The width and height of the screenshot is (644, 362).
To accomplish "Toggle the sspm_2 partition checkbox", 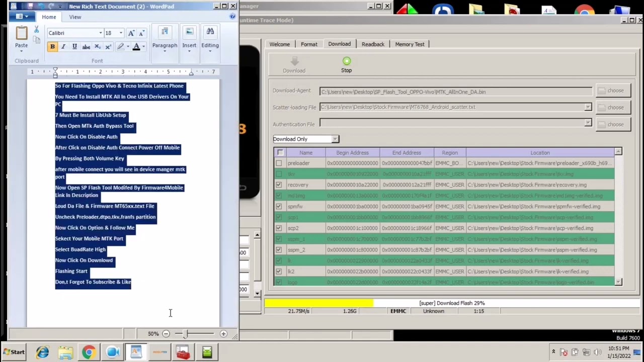I will pos(279,250).
